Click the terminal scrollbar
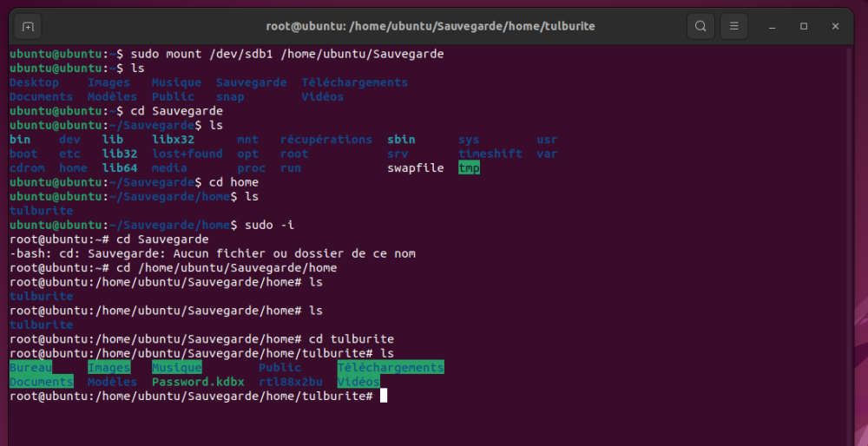 (850, 244)
